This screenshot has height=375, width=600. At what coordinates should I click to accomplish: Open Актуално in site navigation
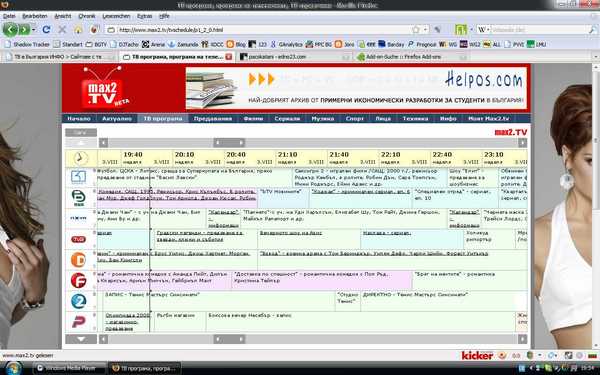tap(117, 119)
